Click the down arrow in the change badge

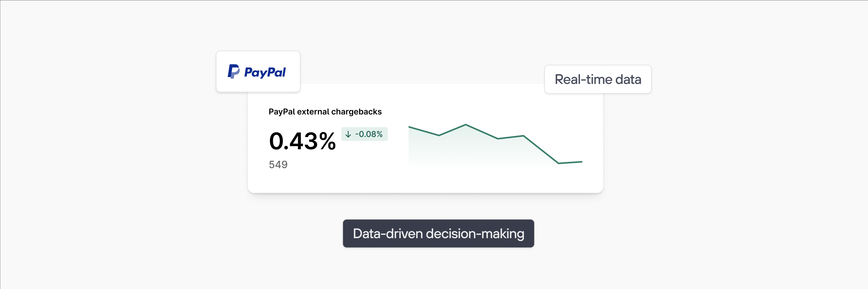(x=348, y=134)
